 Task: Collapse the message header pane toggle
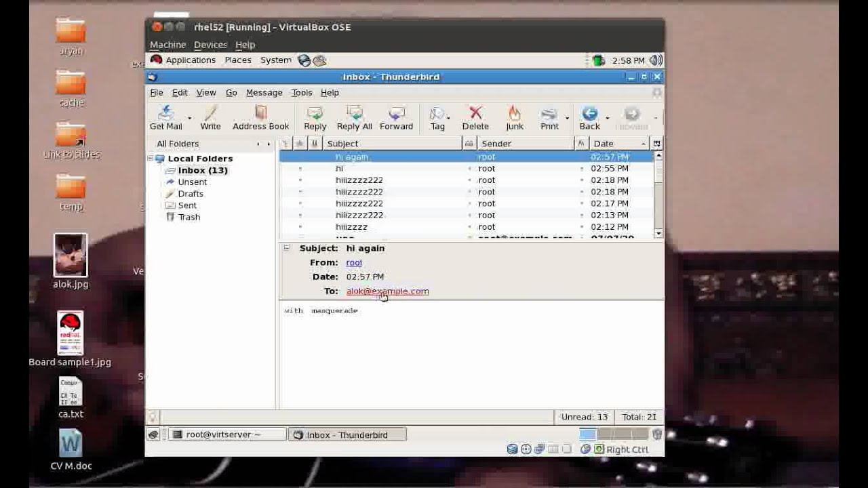pyautogui.click(x=286, y=248)
